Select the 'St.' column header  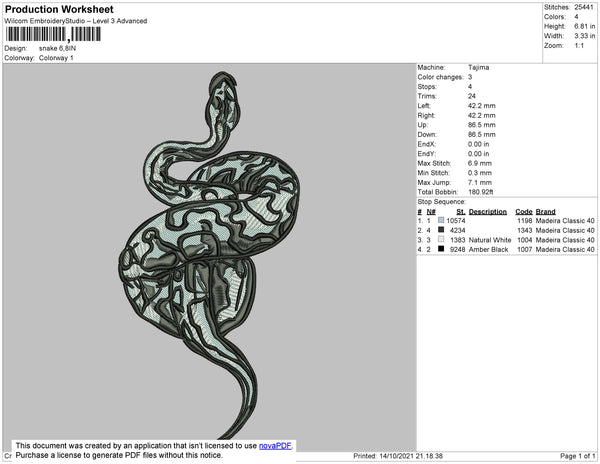461,212
